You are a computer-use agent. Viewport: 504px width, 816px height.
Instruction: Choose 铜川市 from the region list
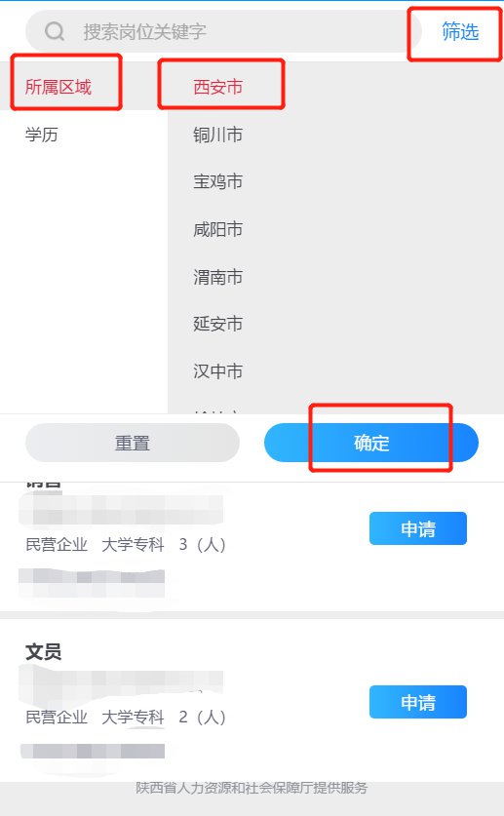(218, 135)
